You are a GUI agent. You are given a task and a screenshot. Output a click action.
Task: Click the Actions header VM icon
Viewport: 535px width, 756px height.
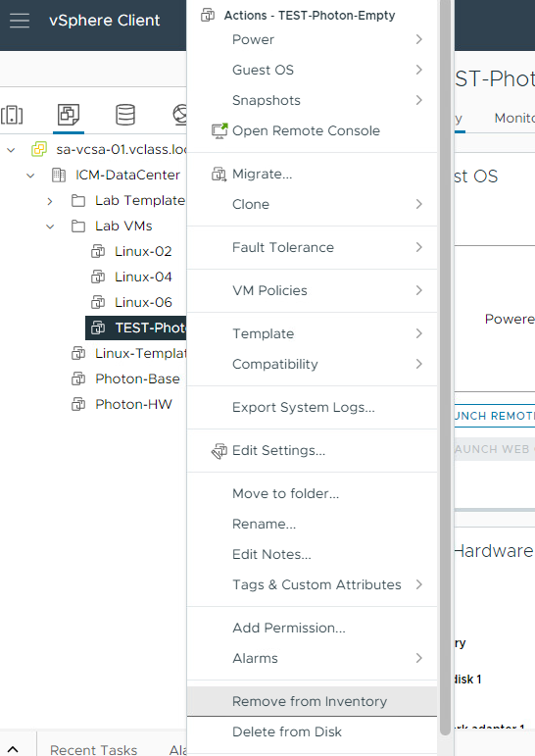click(x=208, y=16)
